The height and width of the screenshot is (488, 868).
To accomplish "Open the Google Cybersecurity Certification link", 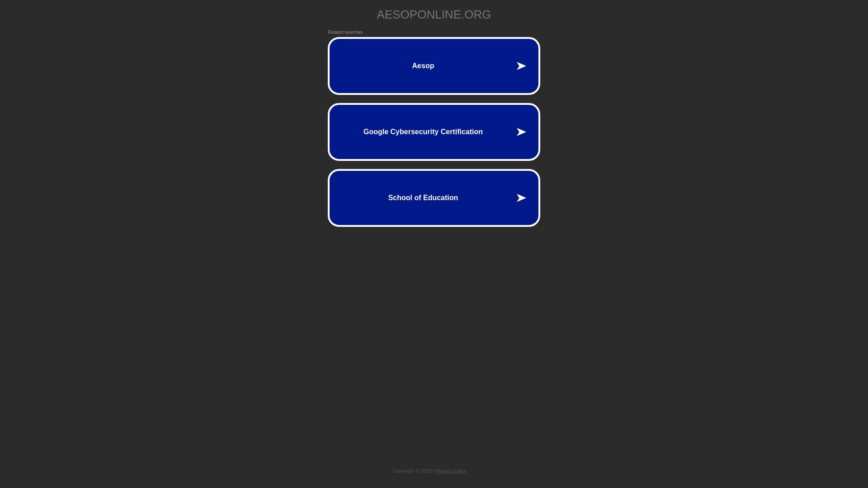I will (x=434, y=131).
